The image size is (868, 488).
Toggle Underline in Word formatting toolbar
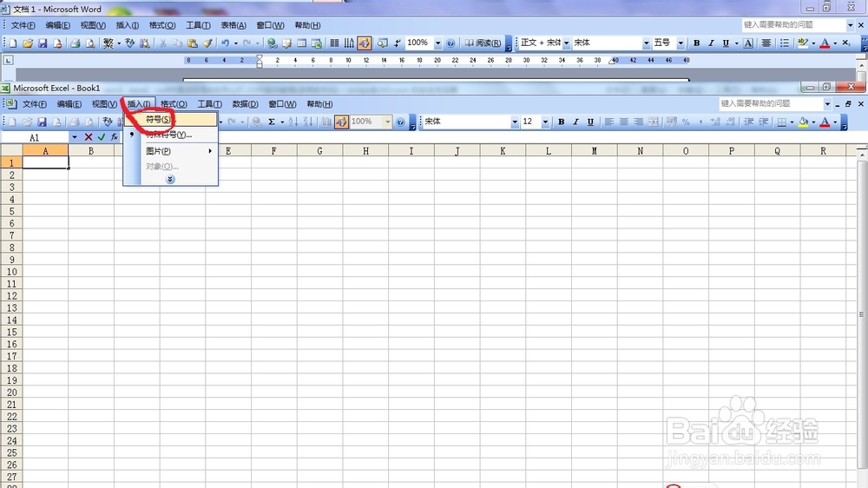[x=726, y=43]
